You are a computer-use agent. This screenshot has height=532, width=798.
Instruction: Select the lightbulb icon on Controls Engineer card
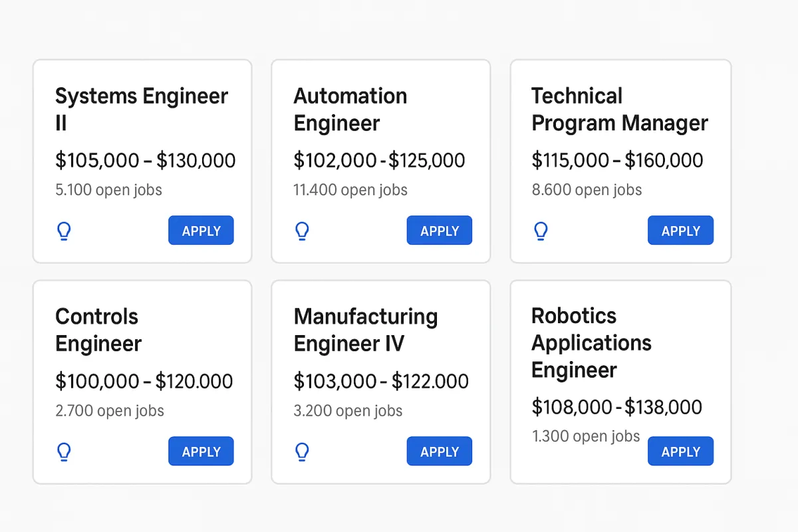point(64,452)
